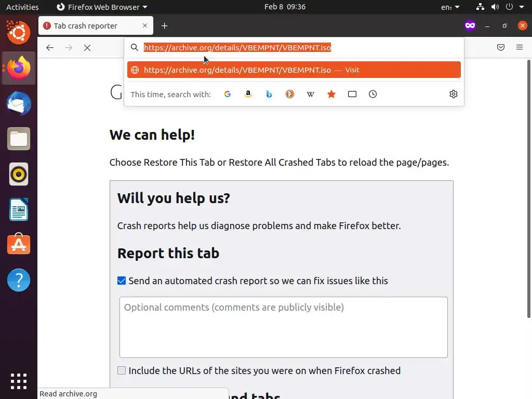532x399 pixels.
Task: Uncheck Send an automated crash report
Action: 122,281
